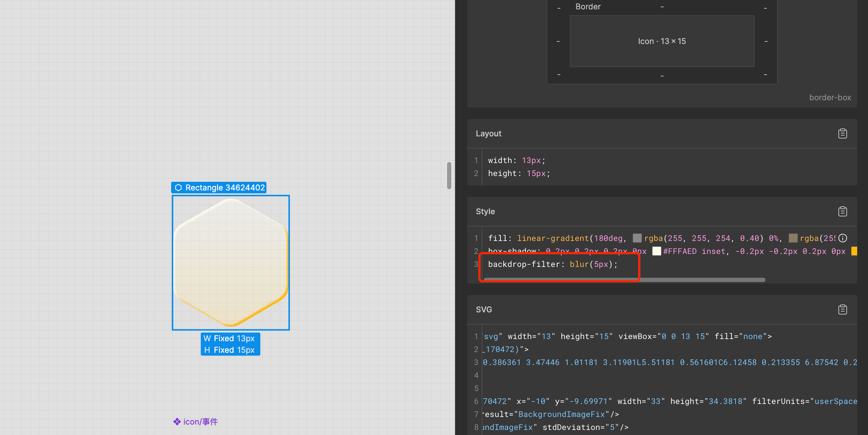Click the component icon beside icon/事件

[x=177, y=422]
